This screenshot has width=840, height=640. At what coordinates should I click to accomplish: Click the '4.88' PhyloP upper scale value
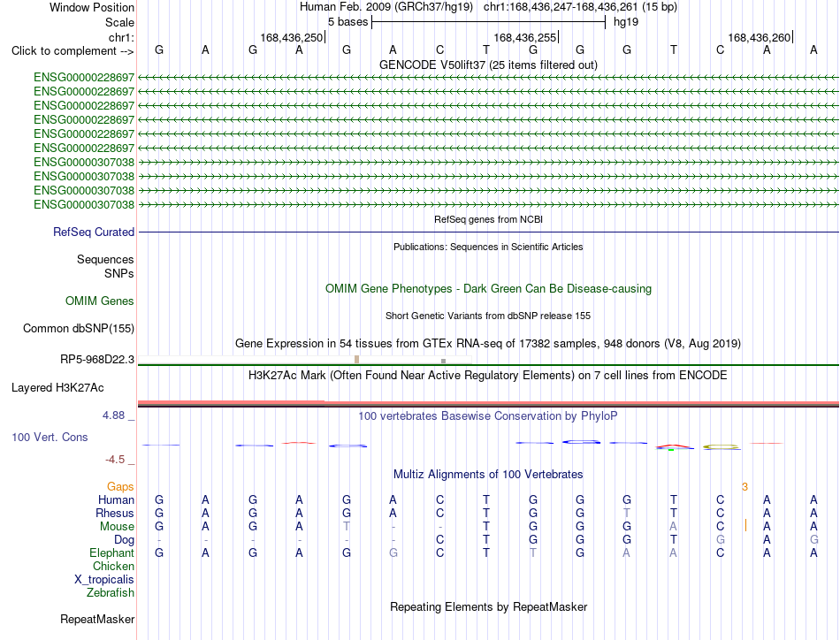pos(113,415)
